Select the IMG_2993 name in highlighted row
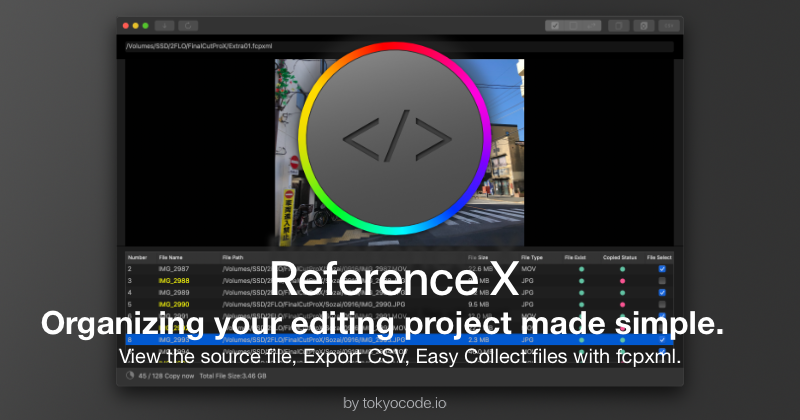This screenshot has height=420, width=800. point(173,339)
